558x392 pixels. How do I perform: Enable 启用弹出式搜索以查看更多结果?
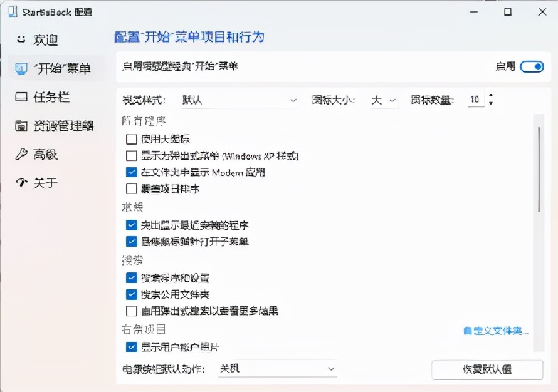(130, 311)
